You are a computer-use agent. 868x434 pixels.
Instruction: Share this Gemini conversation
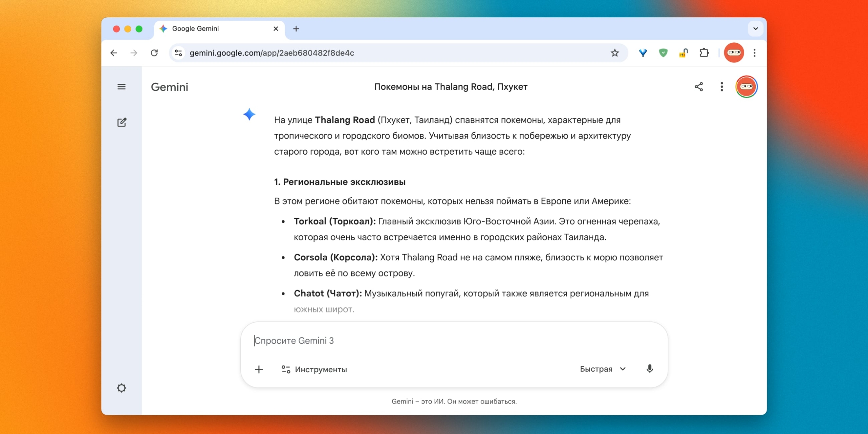click(x=698, y=87)
